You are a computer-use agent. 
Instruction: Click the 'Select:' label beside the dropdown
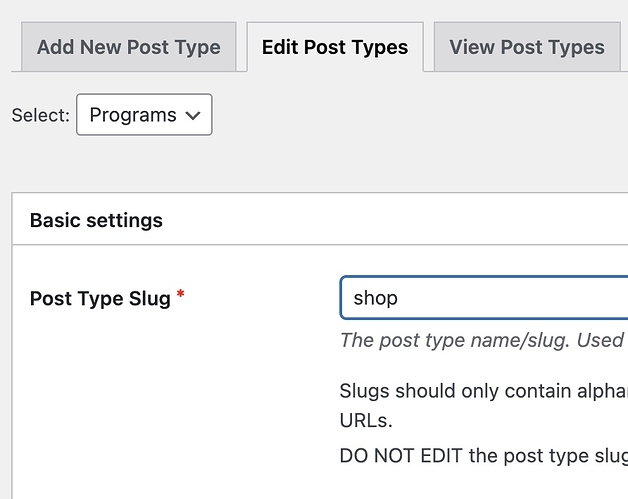[x=41, y=116]
